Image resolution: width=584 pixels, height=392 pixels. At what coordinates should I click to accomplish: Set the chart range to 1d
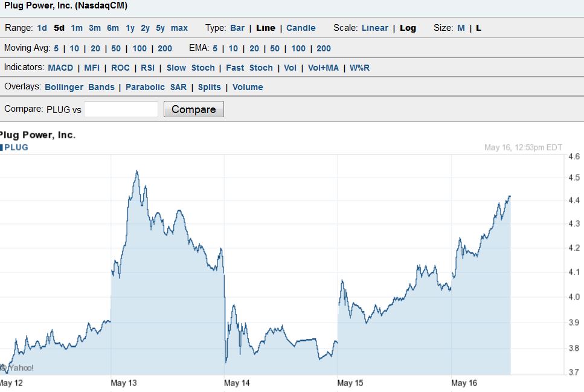pos(42,28)
